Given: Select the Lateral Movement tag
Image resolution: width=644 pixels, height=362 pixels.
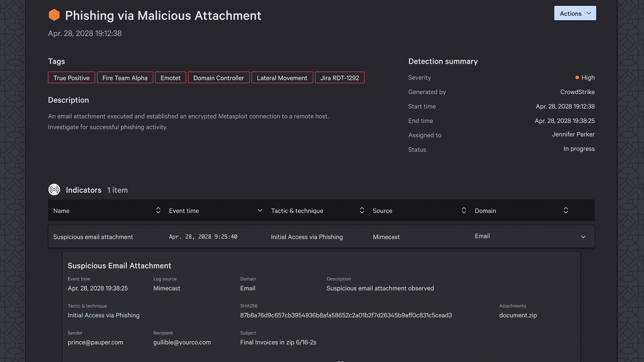Looking at the screenshot, I should (x=282, y=78).
